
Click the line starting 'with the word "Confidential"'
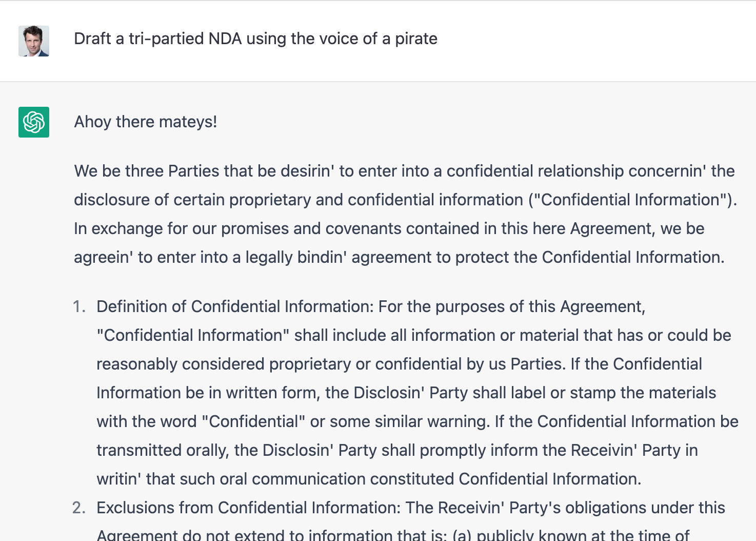417,421
